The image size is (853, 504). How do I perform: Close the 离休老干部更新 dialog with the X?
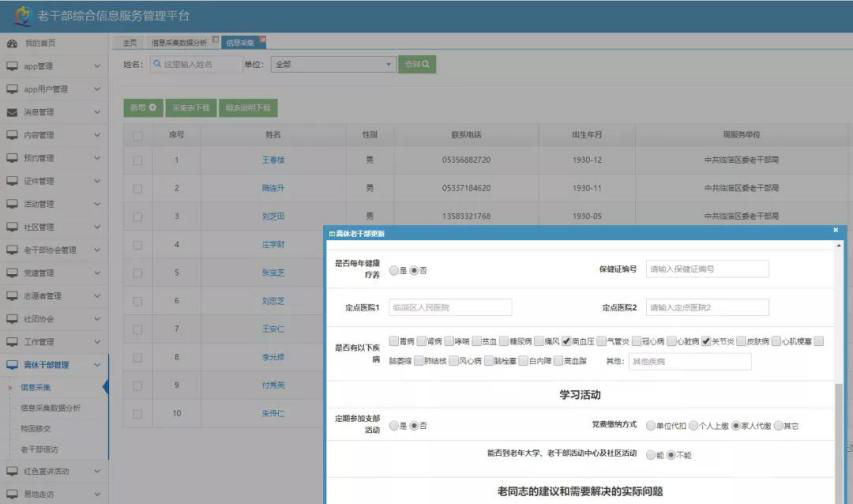coord(836,231)
